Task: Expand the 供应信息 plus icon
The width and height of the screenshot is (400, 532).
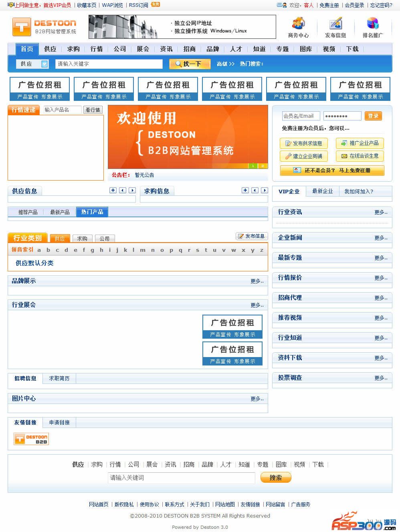Action: pos(113,191)
